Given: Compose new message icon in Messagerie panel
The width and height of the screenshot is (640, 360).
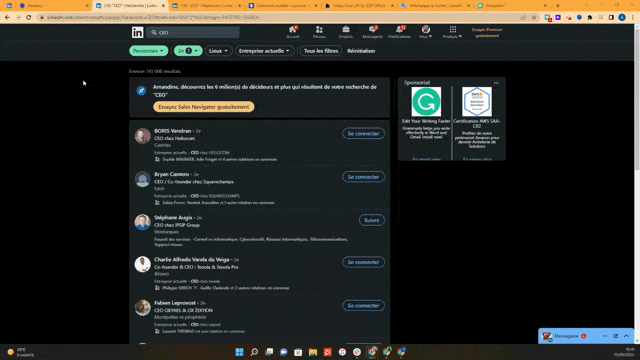Looking at the screenshot, I should pyautogui.click(x=616, y=336).
